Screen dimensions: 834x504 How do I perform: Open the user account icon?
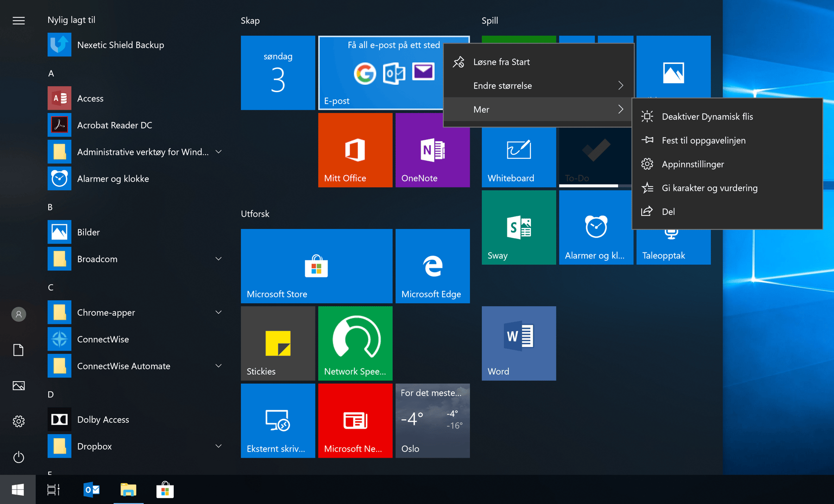click(18, 314)
